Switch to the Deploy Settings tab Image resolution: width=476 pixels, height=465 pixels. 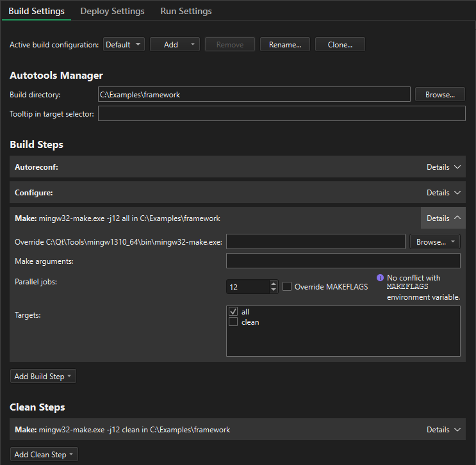pos(112,11)
